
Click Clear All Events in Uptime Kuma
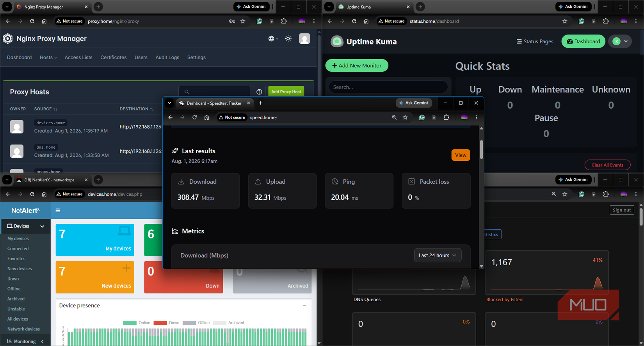click(x=607, y=165)
